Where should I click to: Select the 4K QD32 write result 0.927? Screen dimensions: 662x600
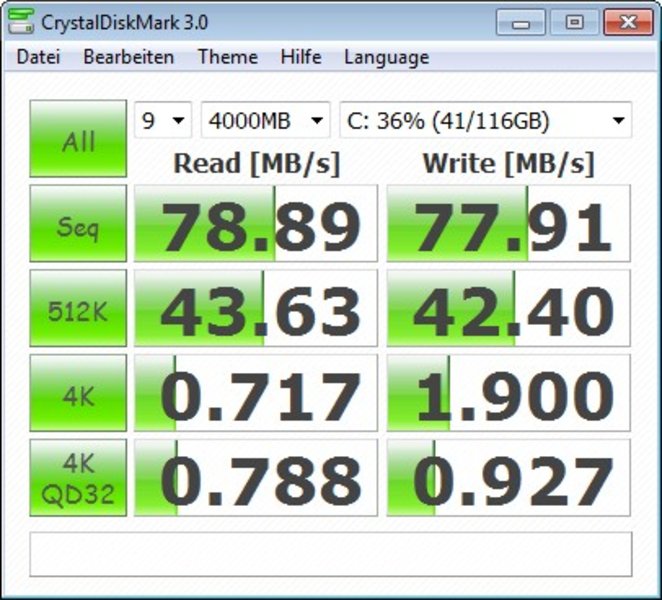(x=509, y=478)
